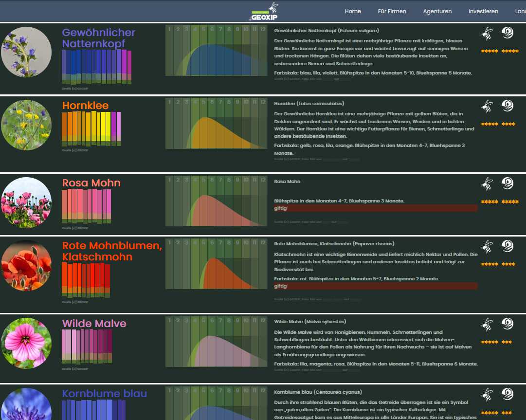Click bee icon in Gewöhnlicher Natternkopf row
Image resolution: width=526 pixels, height=420 pixels.
(x=487, y=33)
